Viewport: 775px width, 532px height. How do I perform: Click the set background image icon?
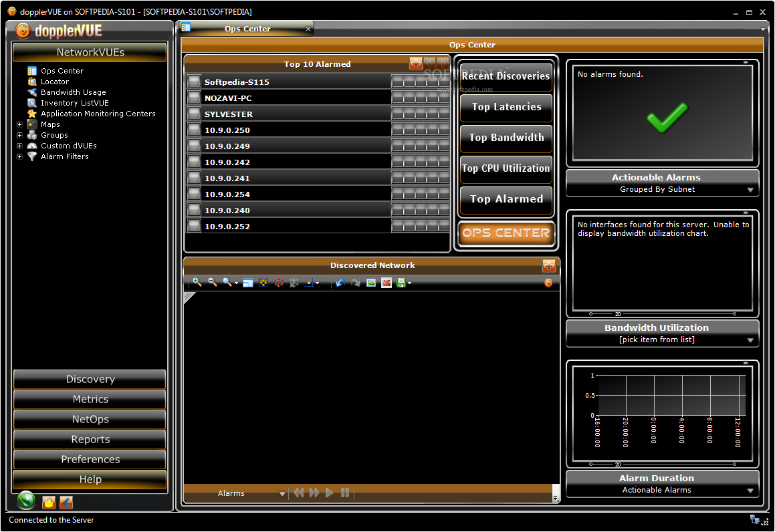coord(371,283)
